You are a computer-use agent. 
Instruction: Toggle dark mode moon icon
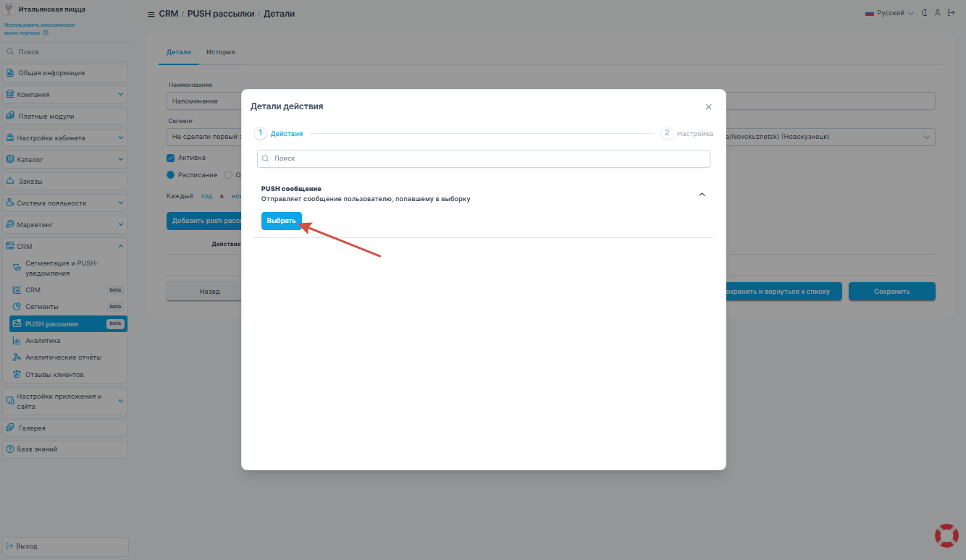pos(925,13)
